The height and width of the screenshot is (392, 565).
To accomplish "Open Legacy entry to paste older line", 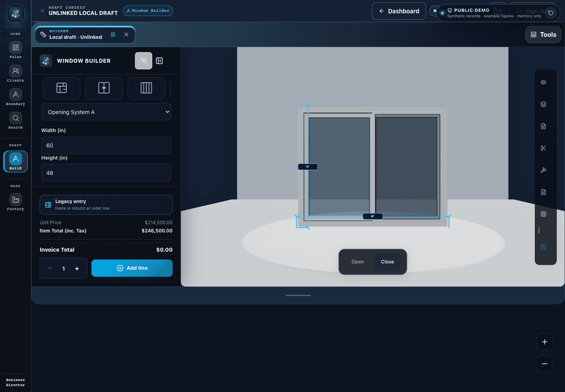I will click(x=106, y=205).
